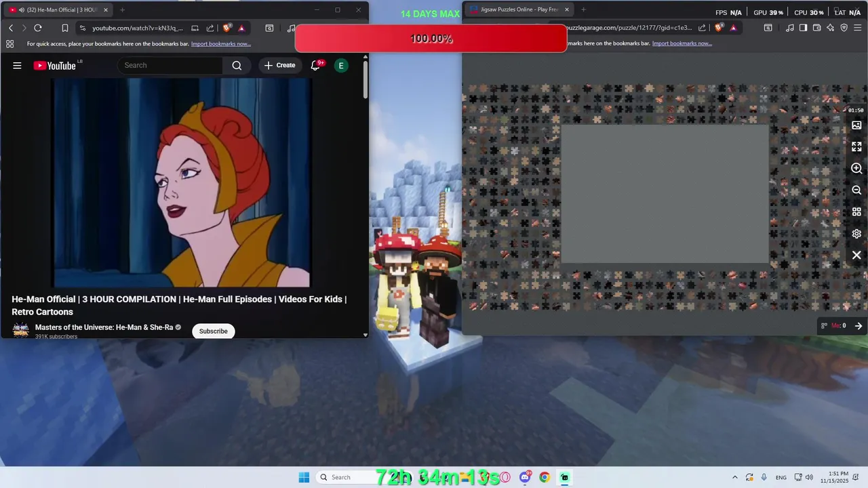Viewport: 868px width, 488px height.
Task: Open Brave Rewards in puzzle window
Action: 733,28
